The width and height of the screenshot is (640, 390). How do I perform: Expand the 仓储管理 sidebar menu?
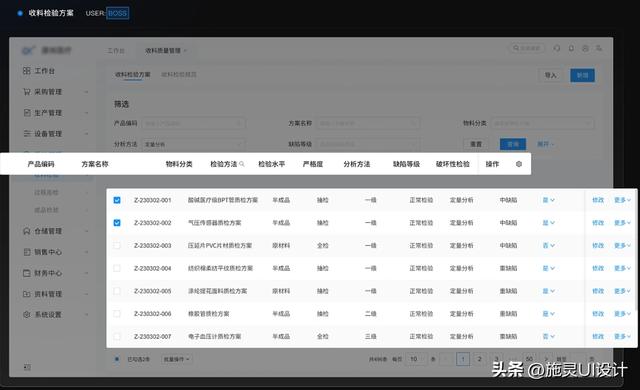(x=86, y=231)
